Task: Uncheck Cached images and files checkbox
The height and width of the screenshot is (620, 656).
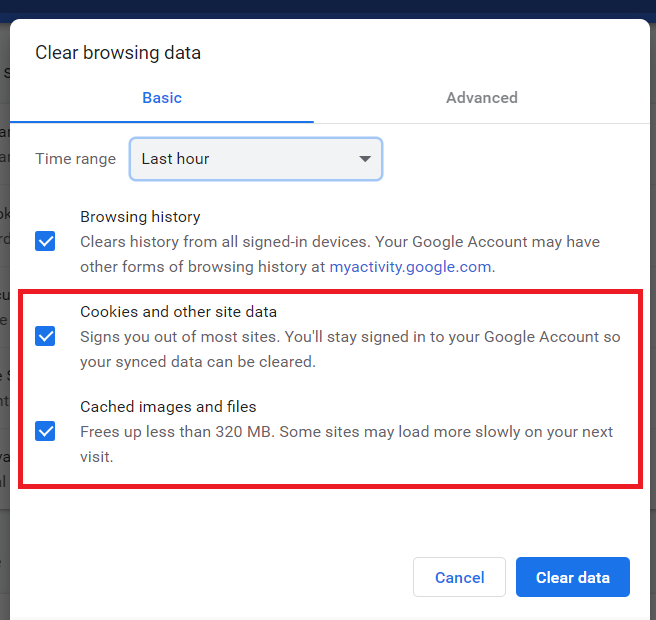Action: click(x=45, y=431)
